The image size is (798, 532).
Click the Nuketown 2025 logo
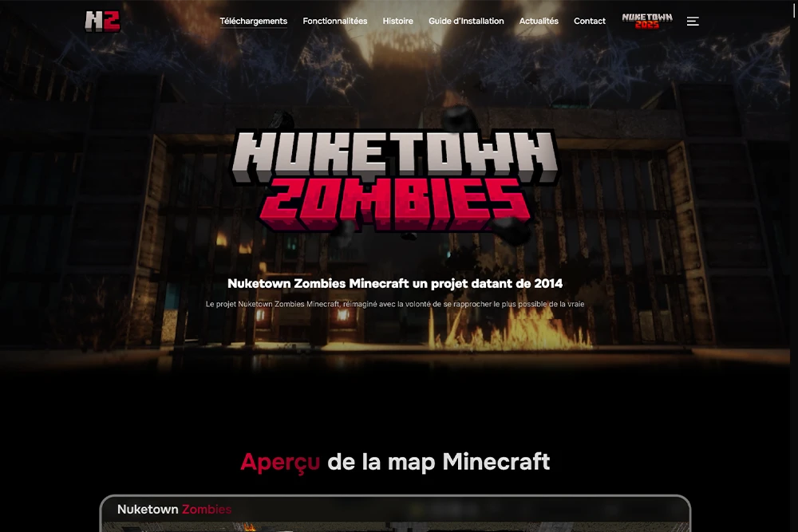646,21
